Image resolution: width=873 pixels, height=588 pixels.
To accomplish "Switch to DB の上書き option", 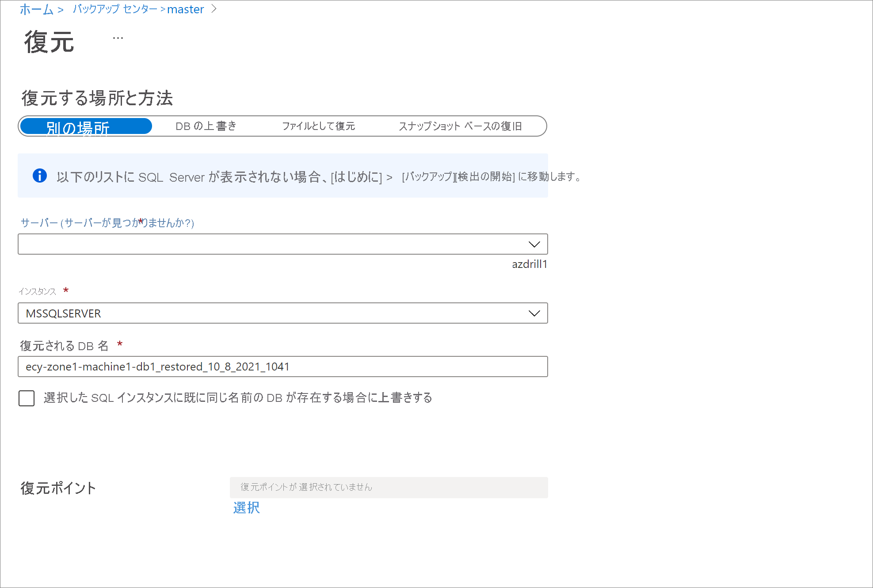I will (x=206, y=126).
